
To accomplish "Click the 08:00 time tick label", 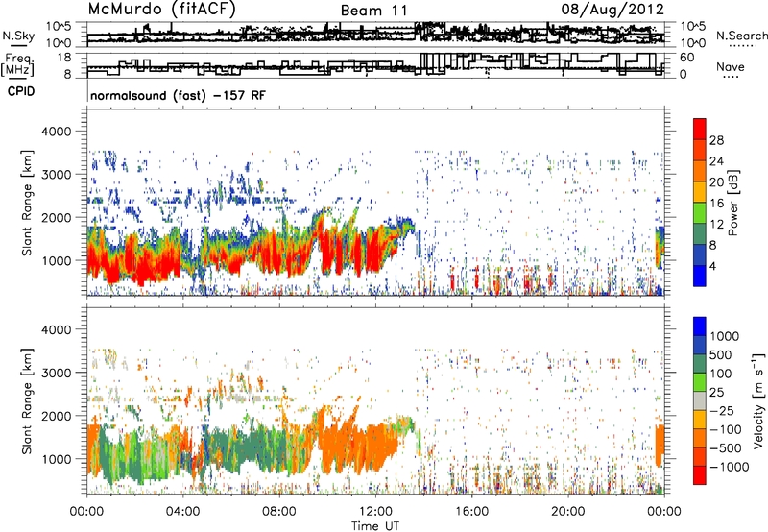I will click(279, 512).
